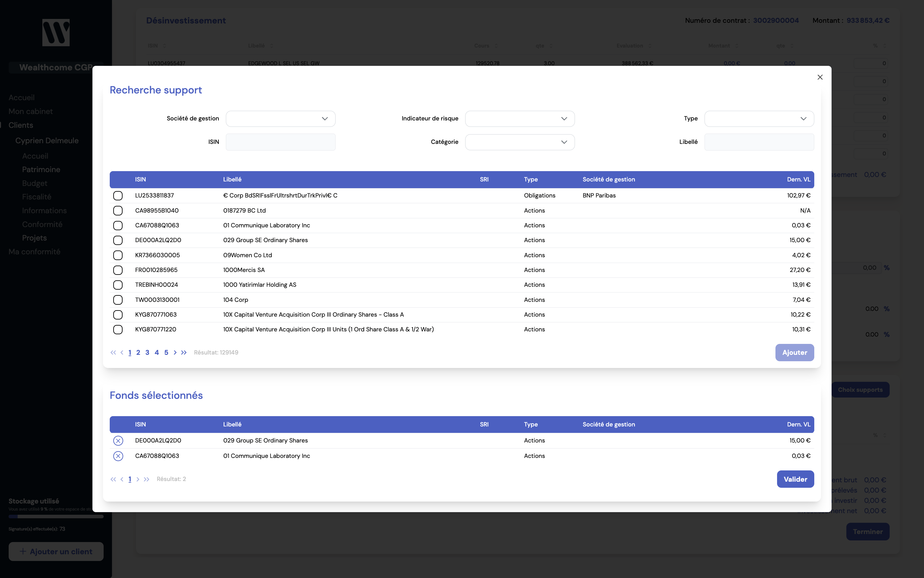Sort background table by Evaluation column
Viewport: 924px width, 578px height.
[634, 46]
